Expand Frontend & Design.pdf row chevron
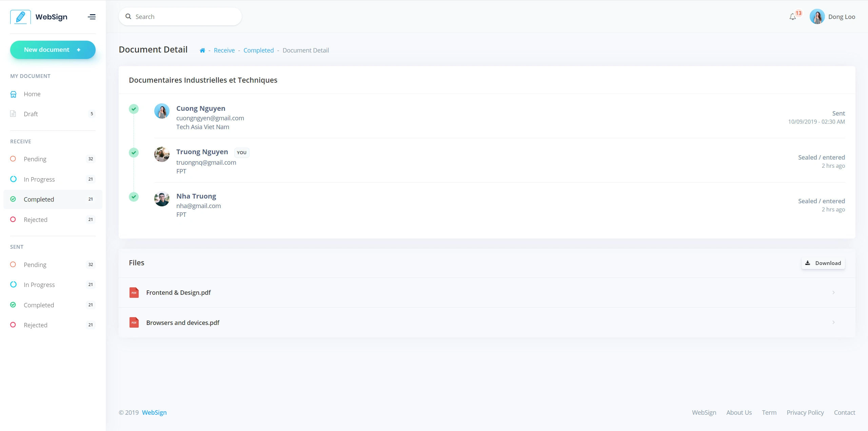The height and width of the screenshot is (431, 868). pos(833,292)
